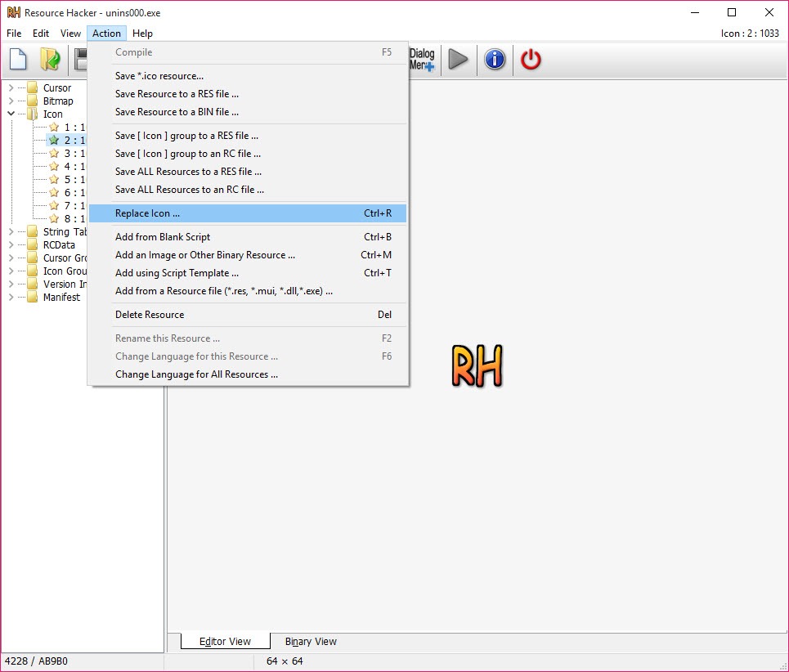
Task: Select icon resource star 8
Action: pos(54,219)
